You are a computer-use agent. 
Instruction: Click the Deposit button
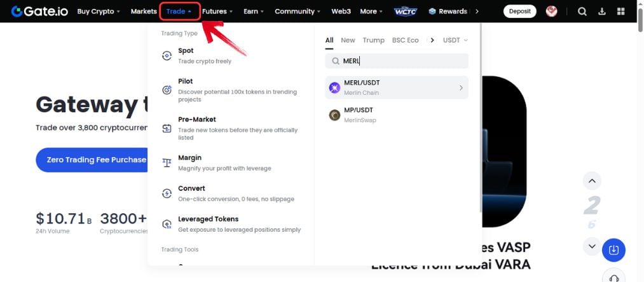pos(519,11)
